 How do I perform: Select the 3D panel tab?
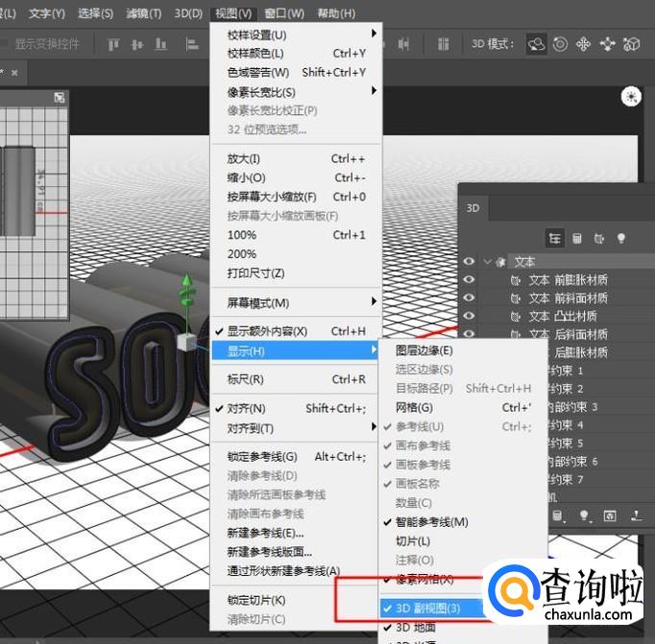pos(473,207)
